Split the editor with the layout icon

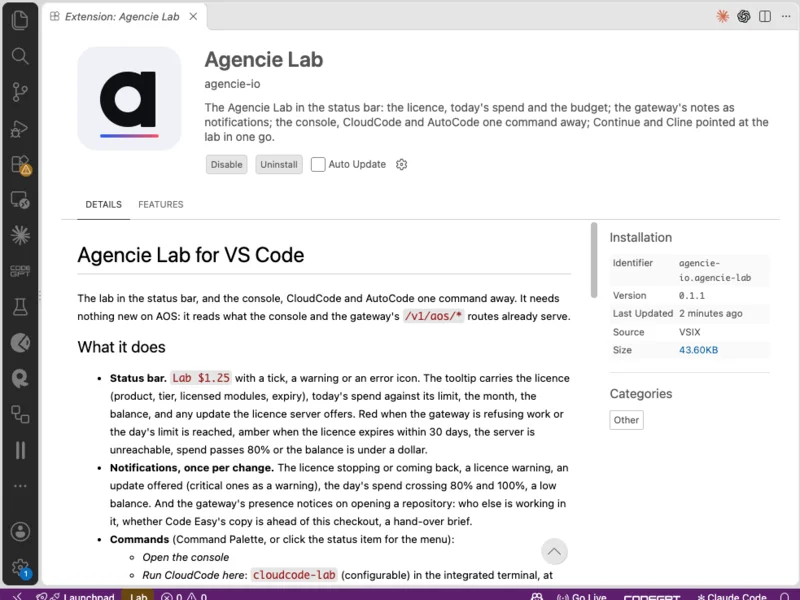765,16
